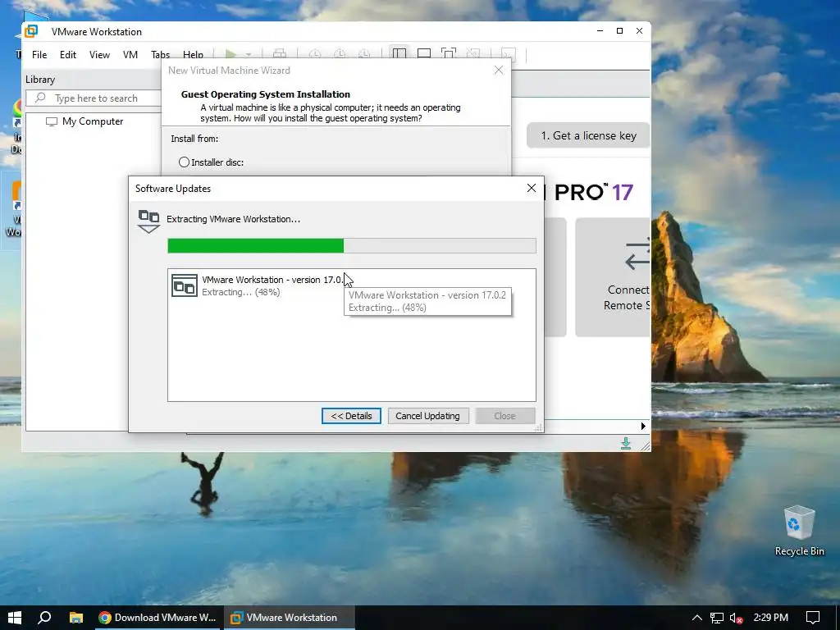Image resolution: width=840 pixels, height=630 pixels.
Task: Click the Revert to Snapshot icon
Action: pyautogui.click(x=340, y=54)
